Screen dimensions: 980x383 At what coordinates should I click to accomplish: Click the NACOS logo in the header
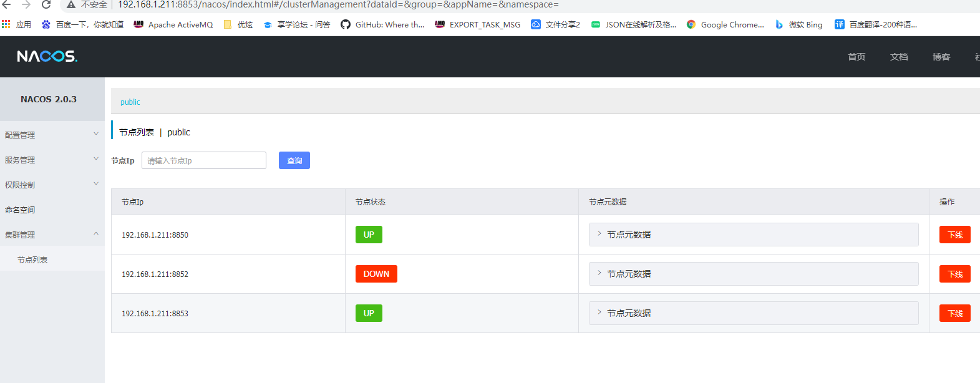point(47,57)
